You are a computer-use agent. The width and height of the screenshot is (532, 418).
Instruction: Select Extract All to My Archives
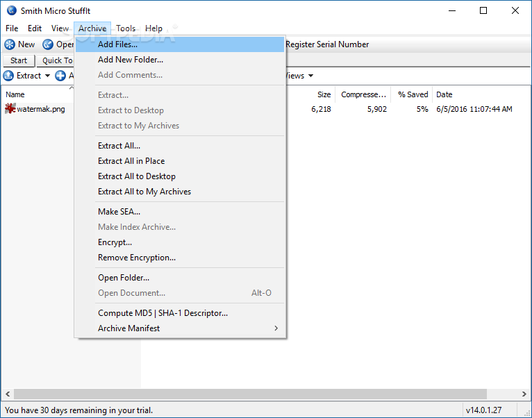pyautogui.click(x=180, y=192)
